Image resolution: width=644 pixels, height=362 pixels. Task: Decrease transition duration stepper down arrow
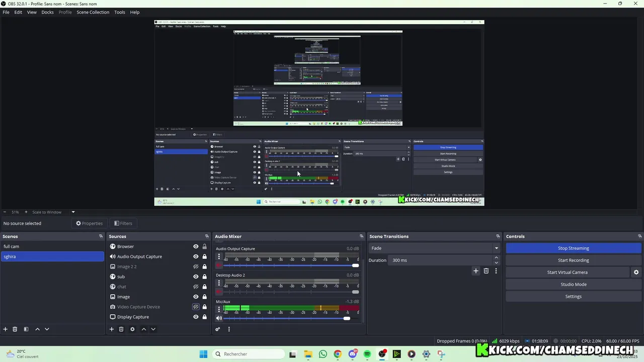click(496, 262)
